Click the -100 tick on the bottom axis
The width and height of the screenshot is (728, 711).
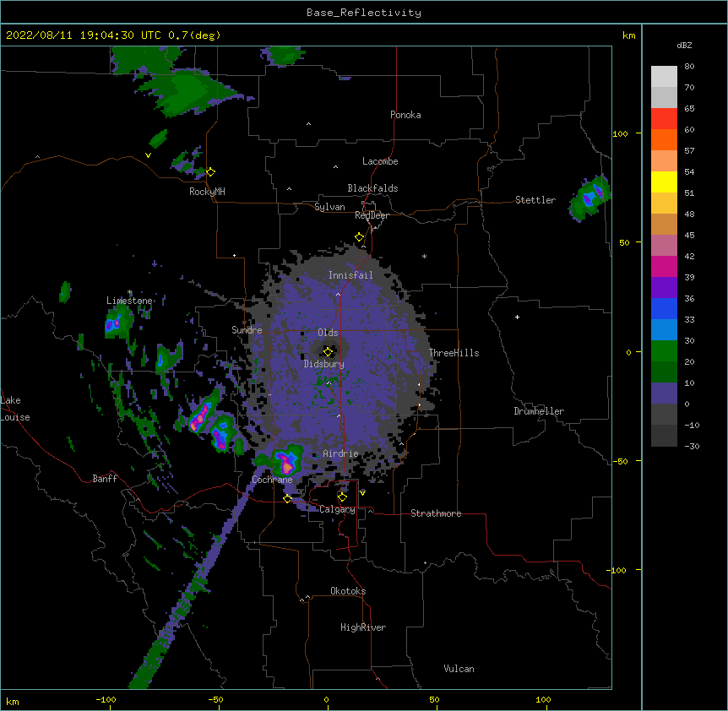[106, 699]
